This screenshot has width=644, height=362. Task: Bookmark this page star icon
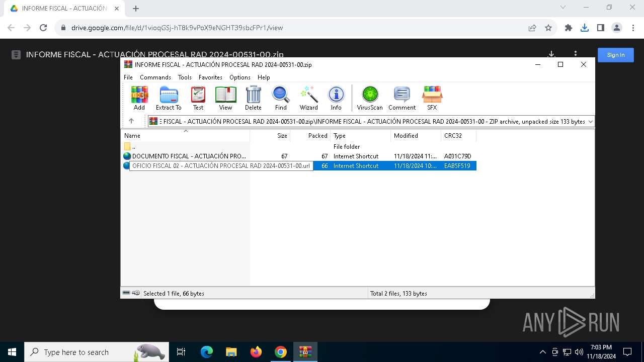point(548,28)
